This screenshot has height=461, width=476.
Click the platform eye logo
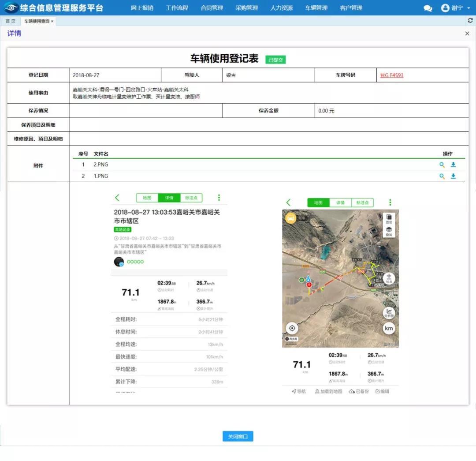11,8
